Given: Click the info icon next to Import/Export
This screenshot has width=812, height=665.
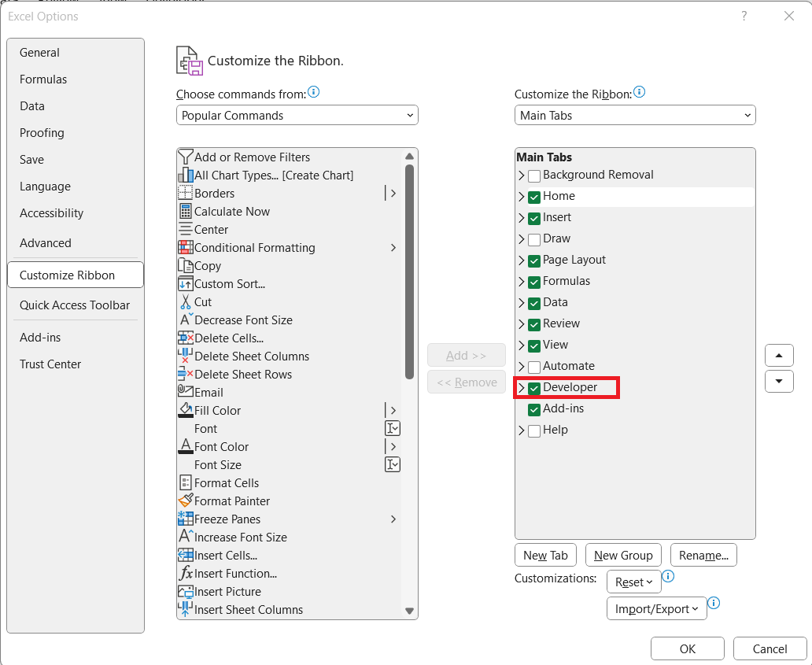Looking at the screenshot, I should click(x=714, y=603).
